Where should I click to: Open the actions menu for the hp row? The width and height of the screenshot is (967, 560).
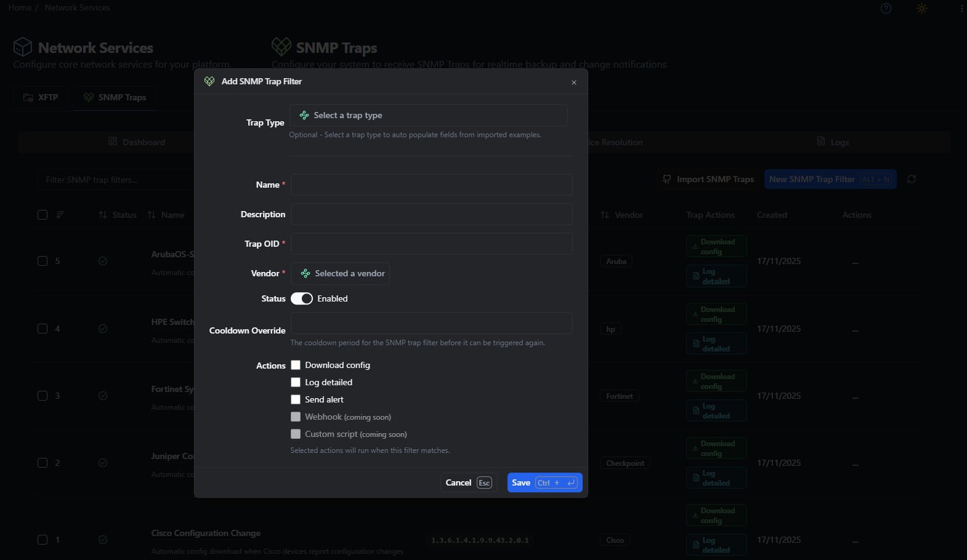tap(856, 330)
